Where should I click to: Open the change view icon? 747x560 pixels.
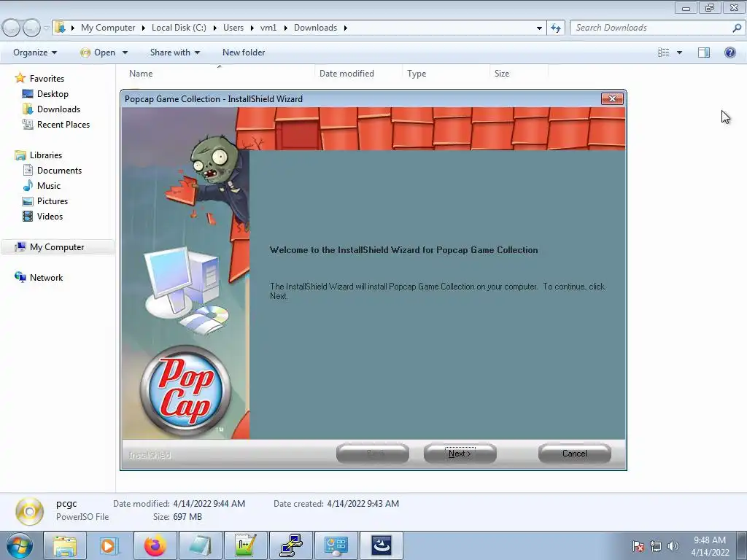pos(664,52)
